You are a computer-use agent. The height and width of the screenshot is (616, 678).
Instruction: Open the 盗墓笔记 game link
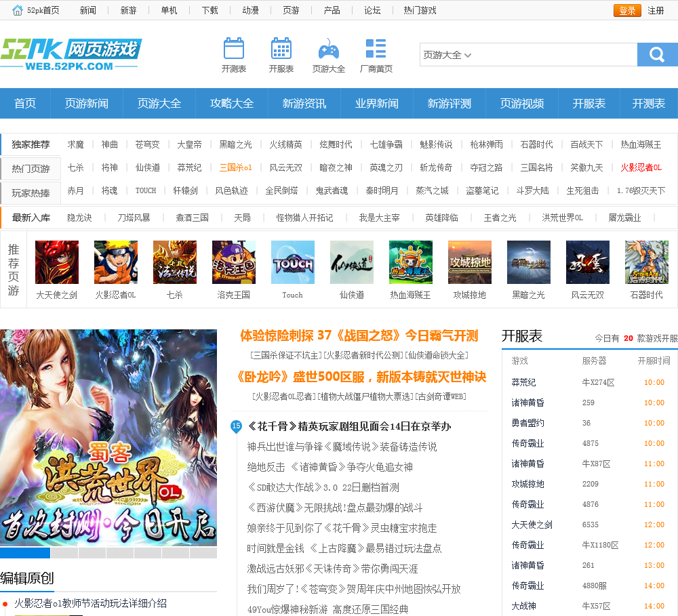(x=482, y=190)
